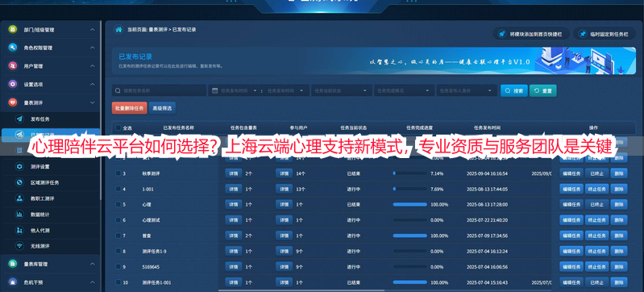Click the 批量删除任务 button
This screenshot has height=292, width=644.
[130, 108]
